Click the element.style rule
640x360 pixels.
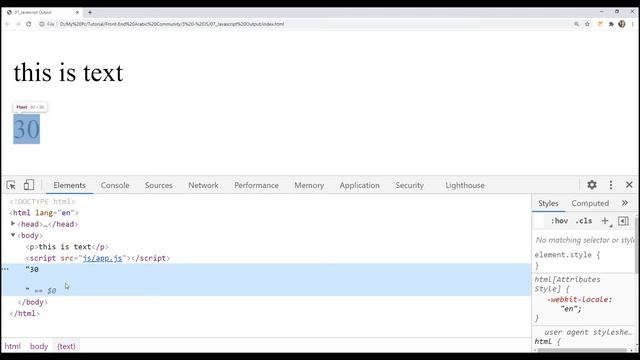[x=567, y=255]
